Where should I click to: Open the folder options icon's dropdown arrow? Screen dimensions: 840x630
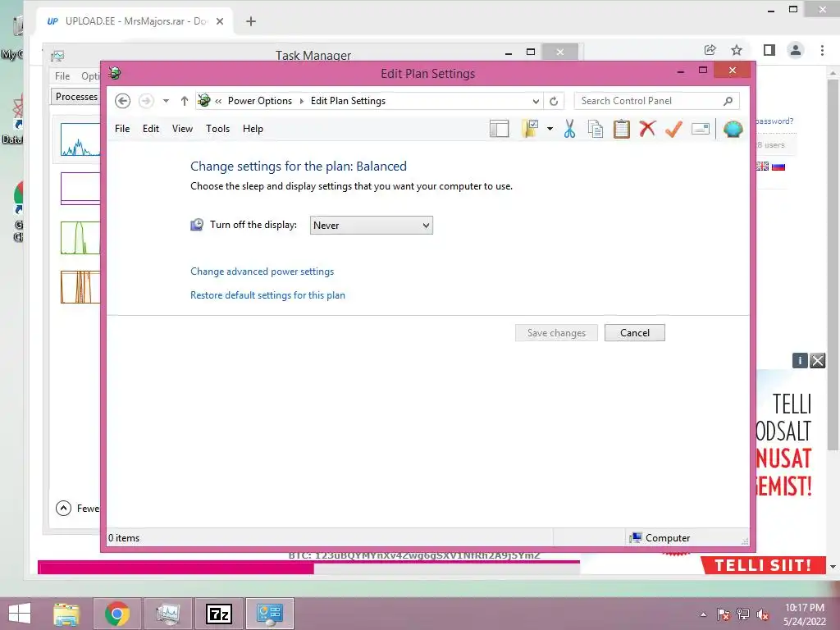point(550,129)
